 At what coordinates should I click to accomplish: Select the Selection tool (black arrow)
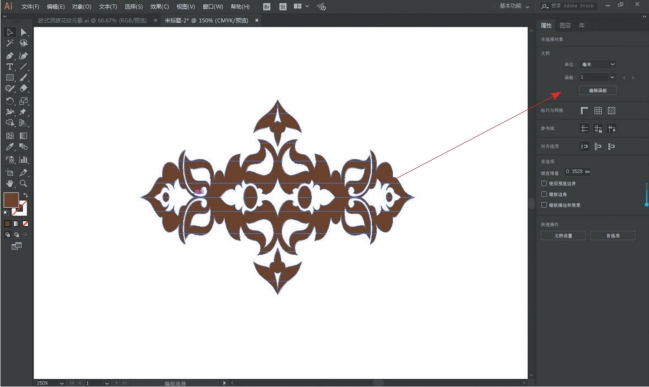coord(10,32)
